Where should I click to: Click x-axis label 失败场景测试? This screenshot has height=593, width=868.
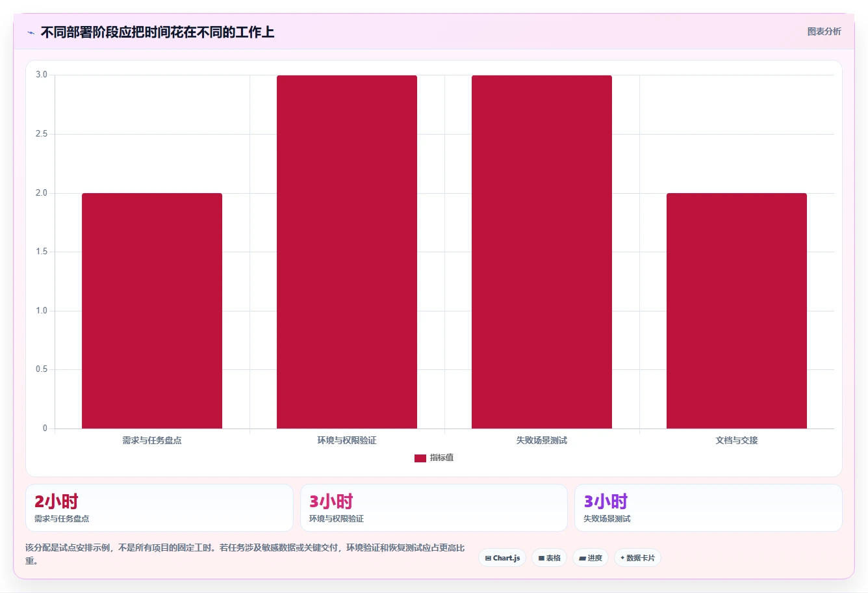[x=542, y=440]
